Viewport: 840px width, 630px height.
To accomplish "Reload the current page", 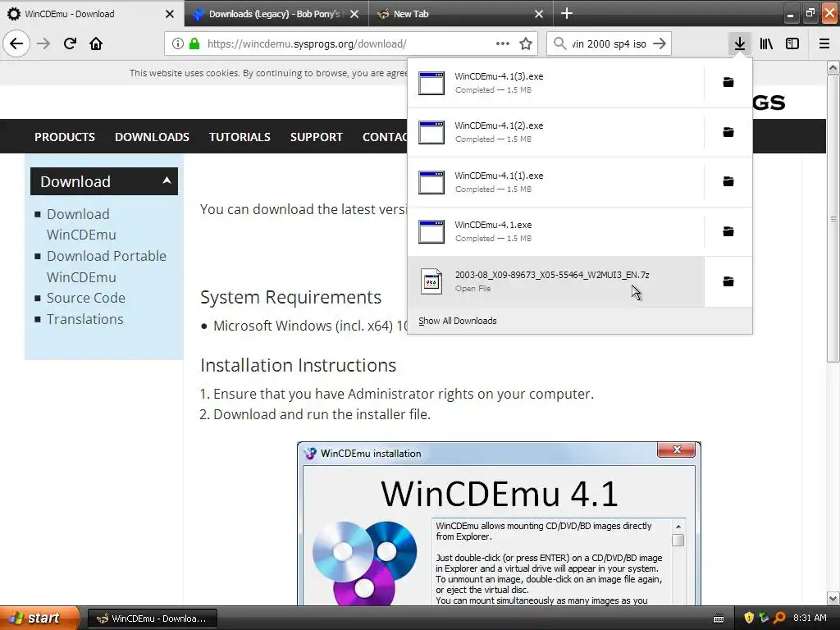I will [71, 44].
